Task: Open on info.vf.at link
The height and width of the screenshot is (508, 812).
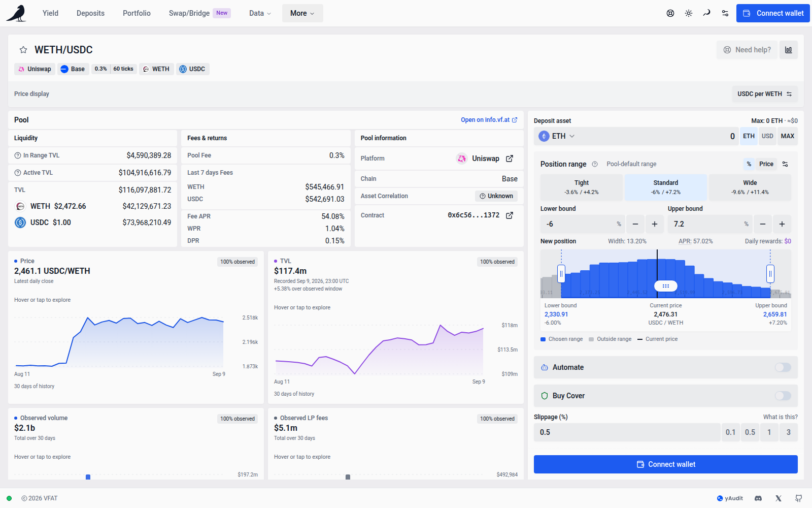Action: tap(489, 120)
